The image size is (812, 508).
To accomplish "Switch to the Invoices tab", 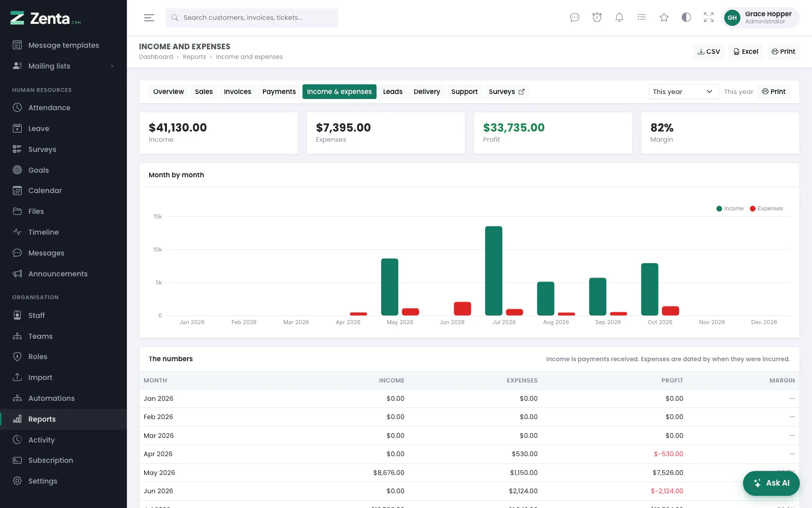I will click(x=238, y=91).
